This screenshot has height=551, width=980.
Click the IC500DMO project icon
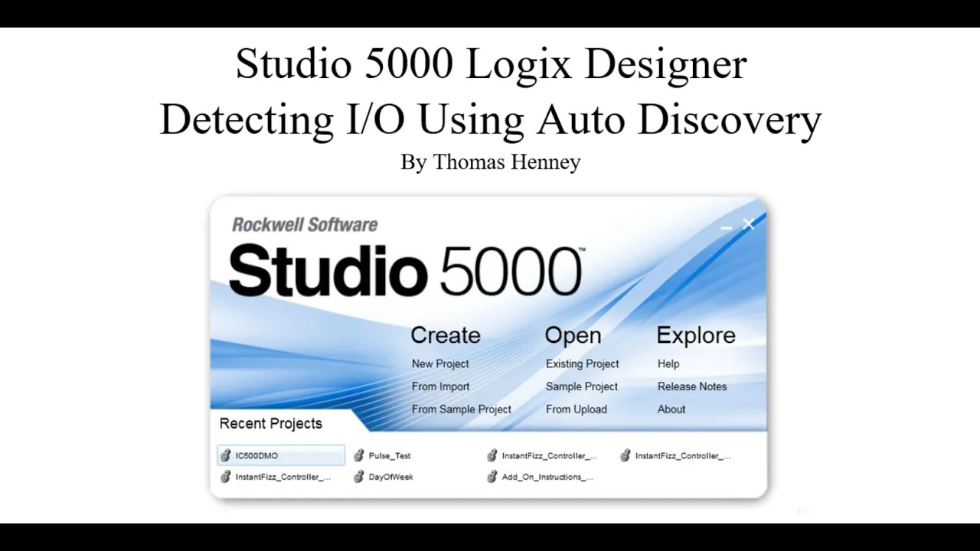[225, 455]
